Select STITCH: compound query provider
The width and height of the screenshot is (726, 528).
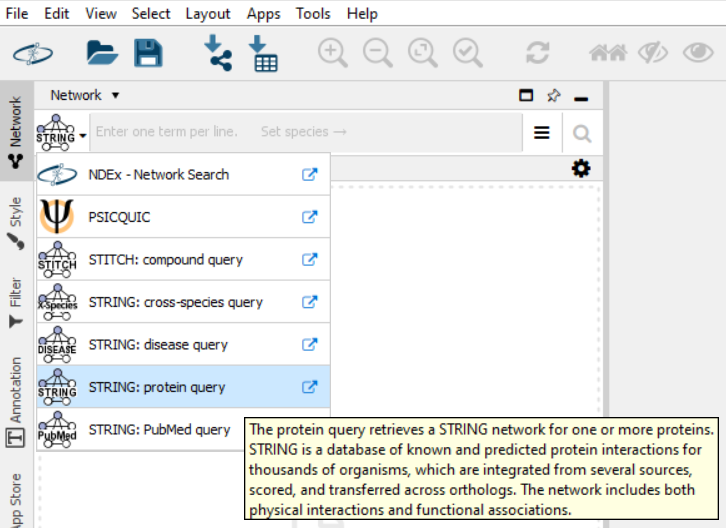pyautogui.click(x=183, y=260)
